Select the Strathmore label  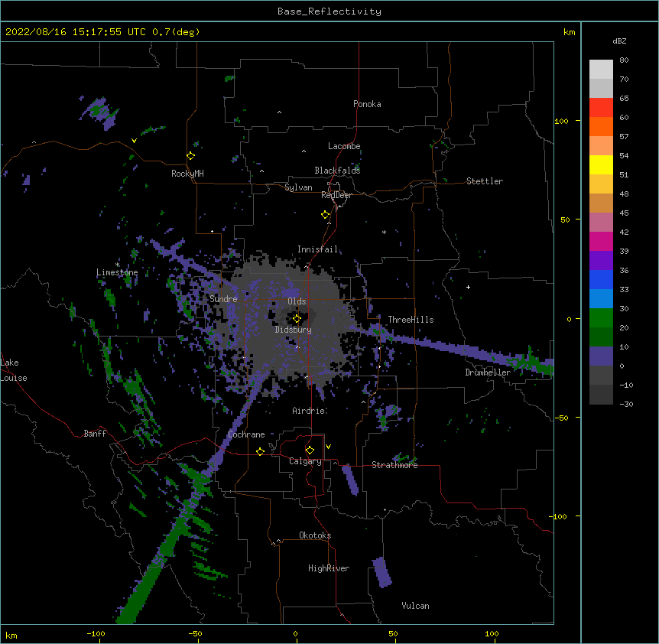pyautogui.click(x=394, y=465)
